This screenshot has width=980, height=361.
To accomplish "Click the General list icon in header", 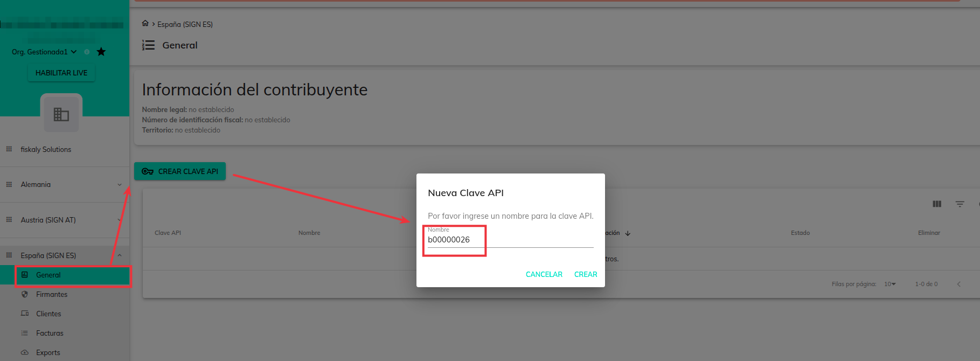I will [x=148, y=45].
